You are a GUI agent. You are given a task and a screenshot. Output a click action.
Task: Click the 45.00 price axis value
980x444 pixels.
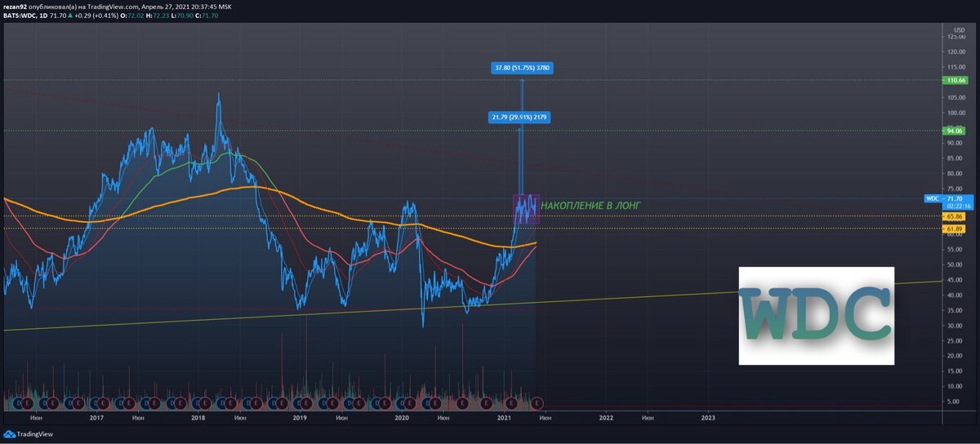coord(955,280)
